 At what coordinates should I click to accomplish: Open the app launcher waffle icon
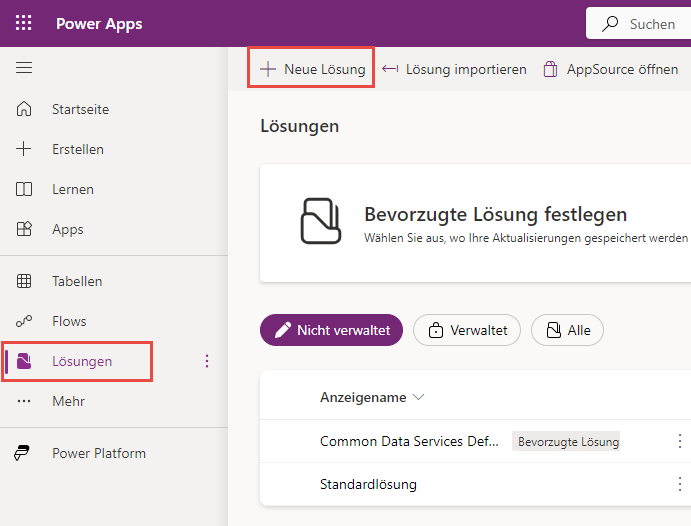[23, 23]
